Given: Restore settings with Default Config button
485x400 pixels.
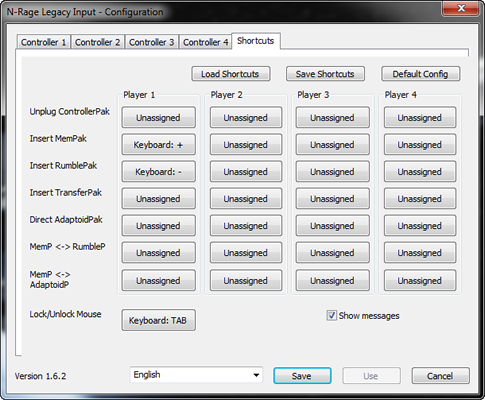Looking at the screenshot, I should click(420, 74).
